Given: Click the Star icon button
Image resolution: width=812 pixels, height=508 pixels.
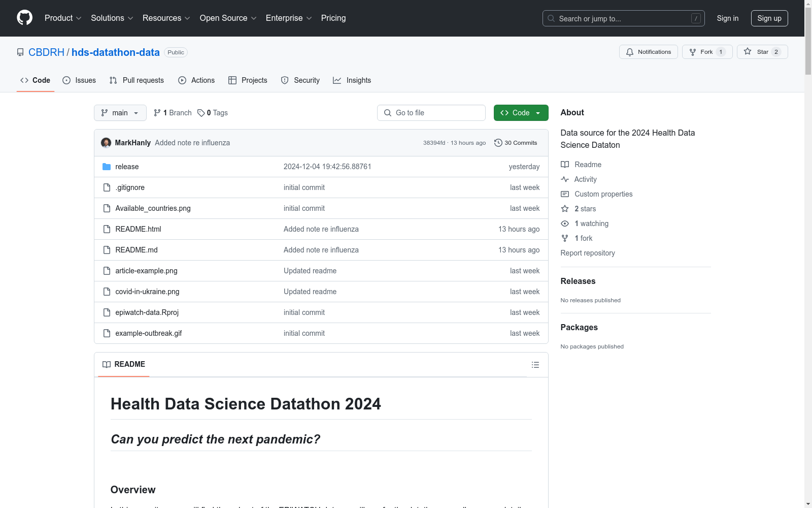Looking at the screenshot, I should [748, 52].
